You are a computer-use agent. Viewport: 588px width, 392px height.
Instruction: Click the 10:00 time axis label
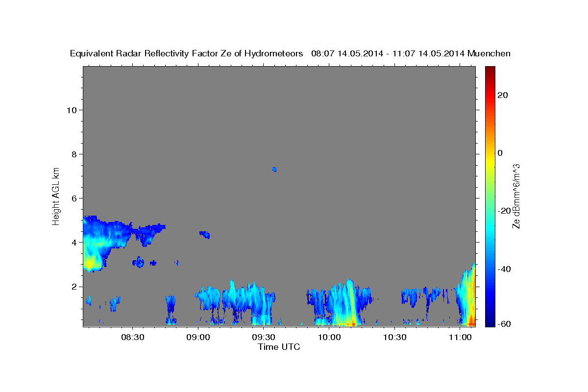click(329, 338)
